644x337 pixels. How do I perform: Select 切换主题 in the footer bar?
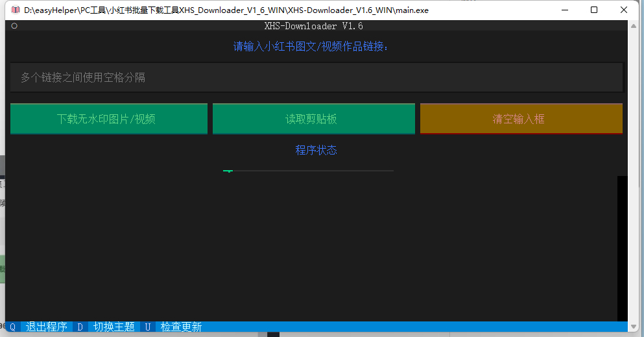click(113, 327)
